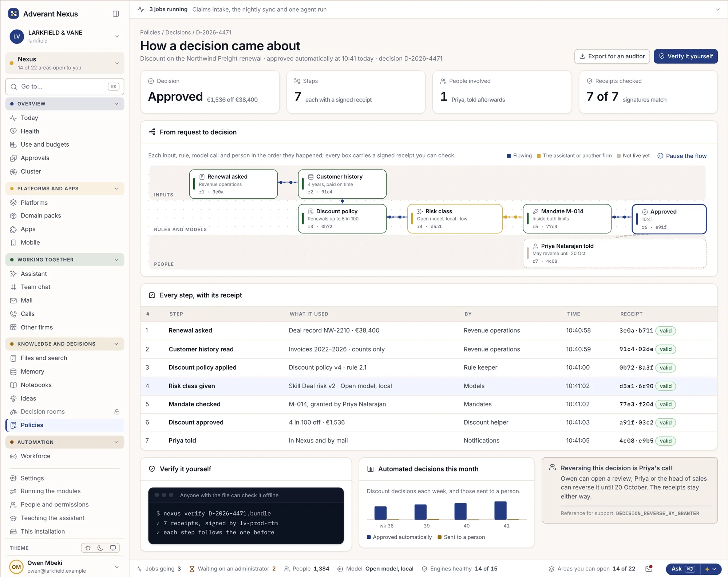Image resolution: width=728 pixels, height=577 pixels.
Task: Open the Larkfield & Vane organization switcher
Action: (x=65, y=36)
